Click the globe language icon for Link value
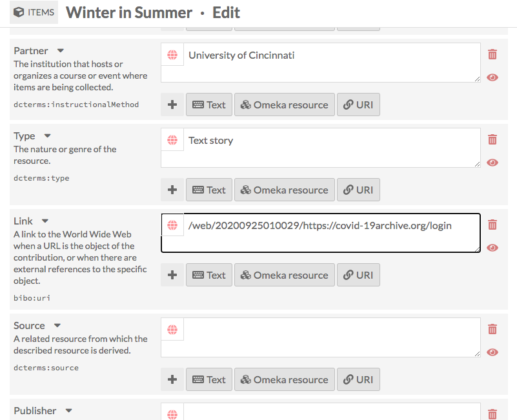517x420 pixels. coord(172,226)
